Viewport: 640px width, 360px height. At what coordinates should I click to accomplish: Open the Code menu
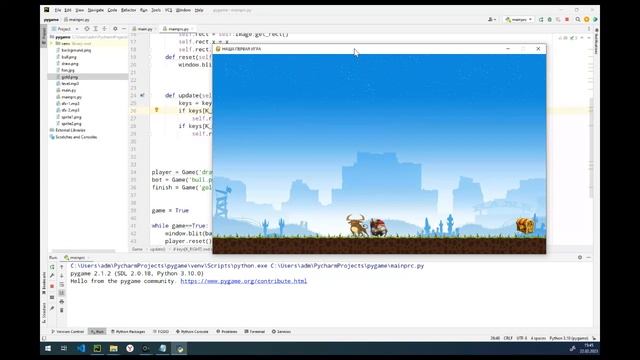pos(112,10)
